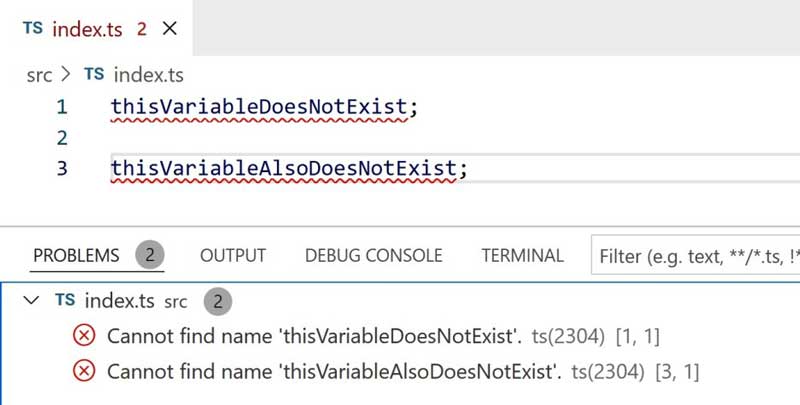This screenshot has width=800, height=405.
Task: Switch to the TERMINAL tab
Action: point(522,255)
